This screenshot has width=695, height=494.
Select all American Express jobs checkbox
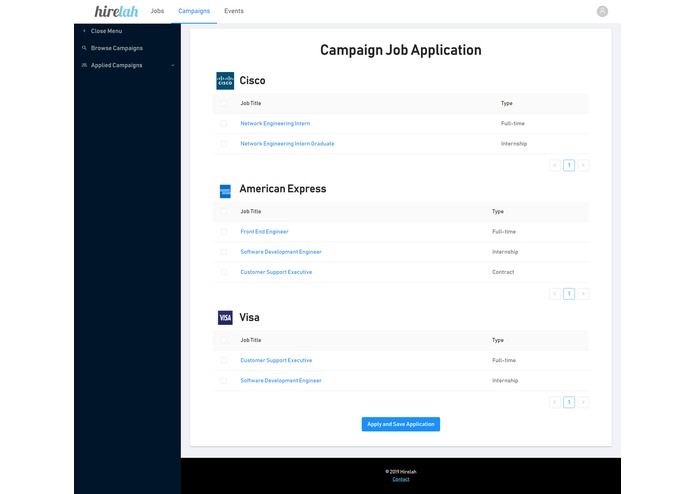point(224,211)
